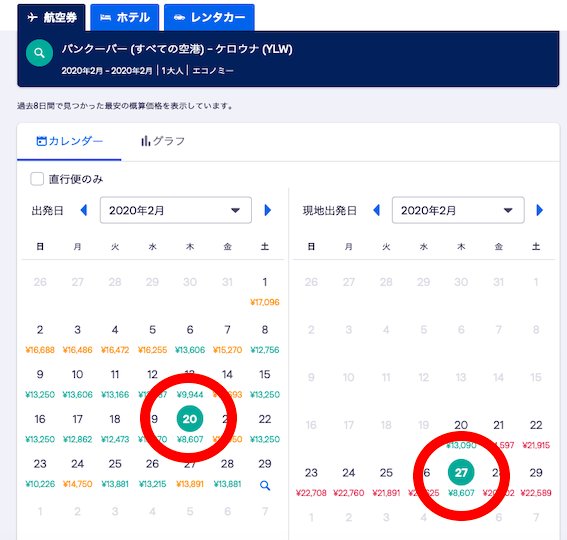567x540 pixels.
Task: Click the magnifier icon under departure date 29
Action: 265,485
